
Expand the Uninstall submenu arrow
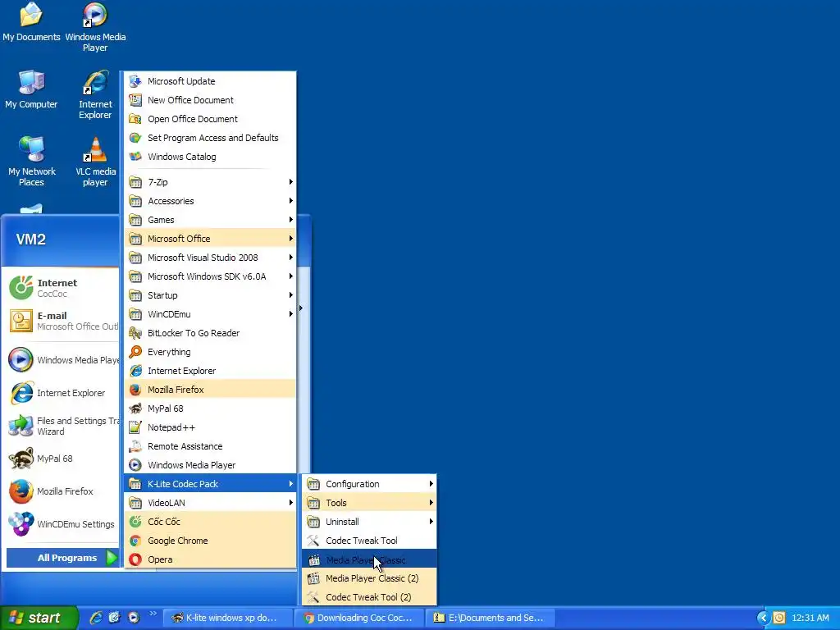[431, 521]
